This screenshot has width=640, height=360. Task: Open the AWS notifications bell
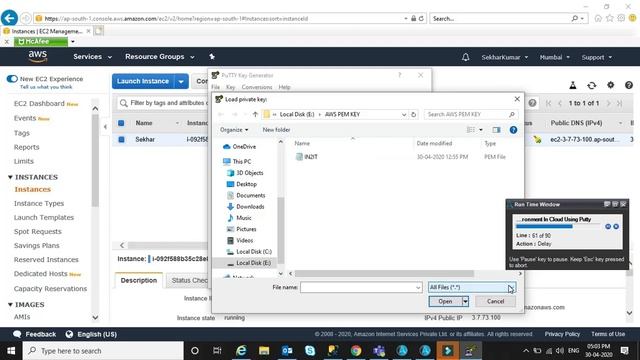[x=465, y=57]
